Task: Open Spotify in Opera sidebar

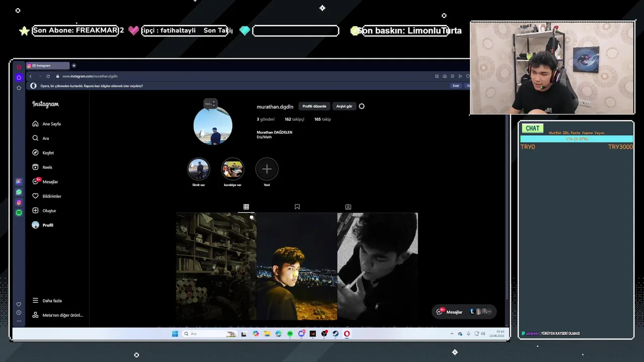Action: pos(19,213)
